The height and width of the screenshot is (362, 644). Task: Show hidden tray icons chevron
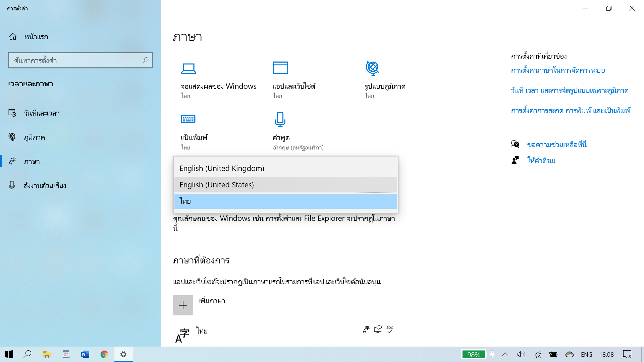pyautogui.click(x=505, y=354)
